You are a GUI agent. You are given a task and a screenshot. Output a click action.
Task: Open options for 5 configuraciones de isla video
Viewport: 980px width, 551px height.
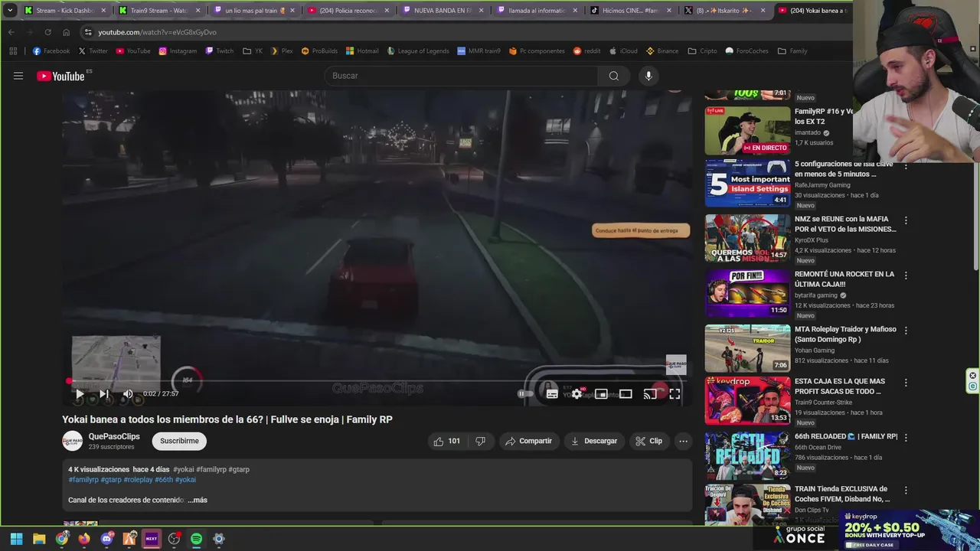click(906, 165)
